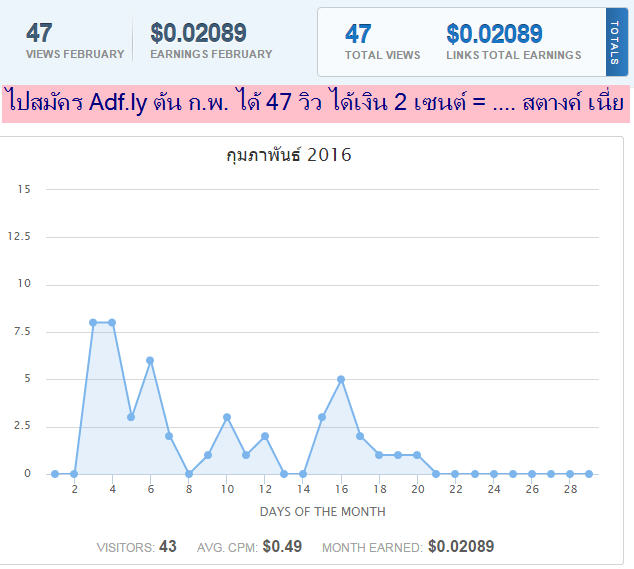Click the 47 Views February figure

39,33
